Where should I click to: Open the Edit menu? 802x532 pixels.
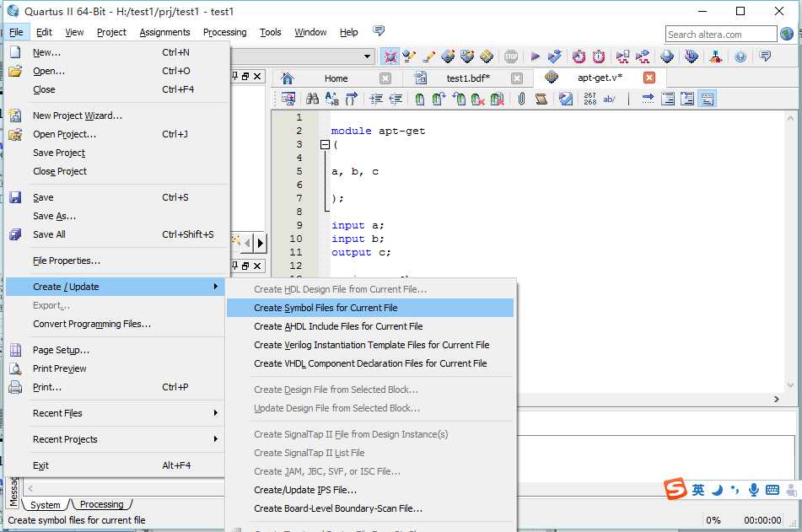(44, 32)
